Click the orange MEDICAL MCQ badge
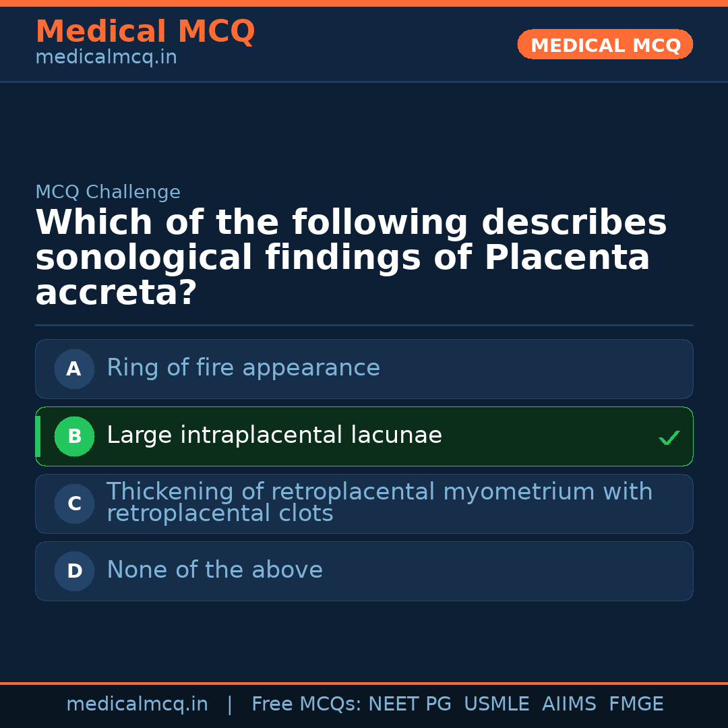This screenshot has height=728, width=728. (605, 44)
